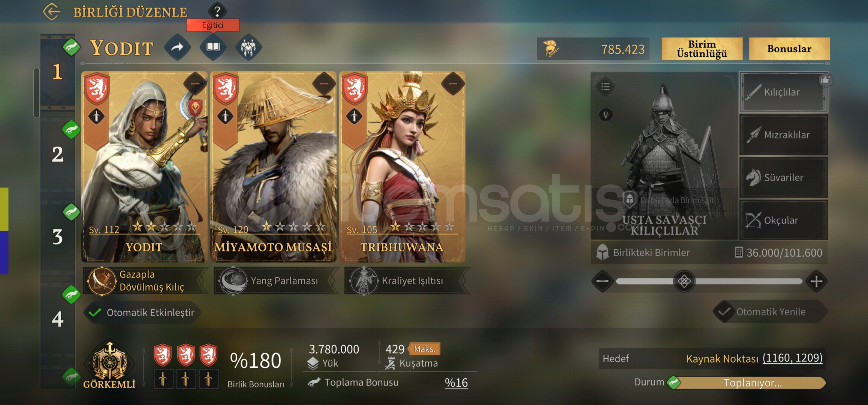
Task: Switch to army slot 2
Action: (57, 154)
